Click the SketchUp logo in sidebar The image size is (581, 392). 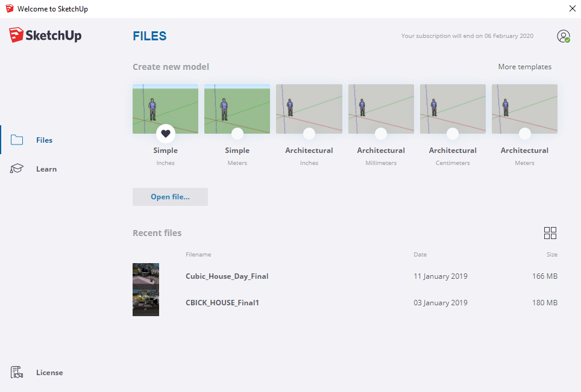pos(45,35)
